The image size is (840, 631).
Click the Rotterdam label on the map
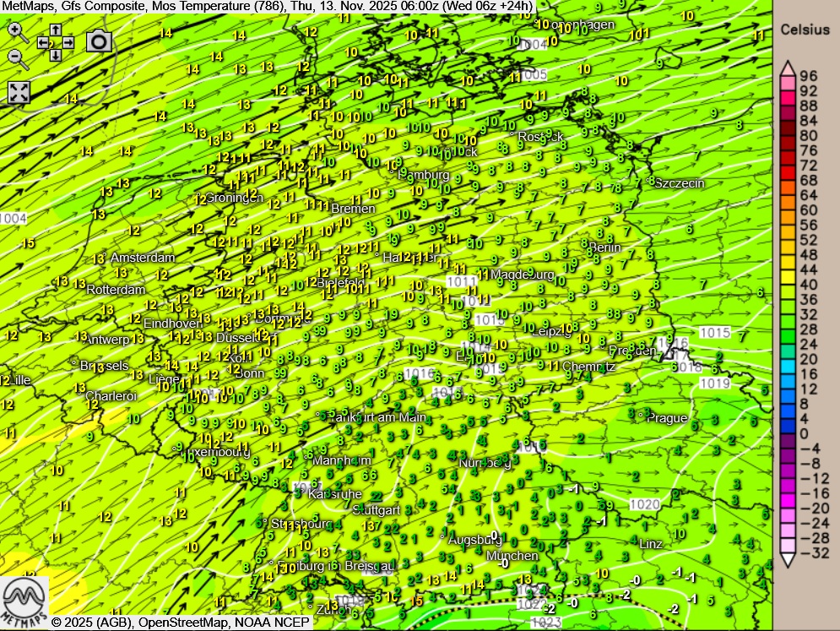coord(116,289)
